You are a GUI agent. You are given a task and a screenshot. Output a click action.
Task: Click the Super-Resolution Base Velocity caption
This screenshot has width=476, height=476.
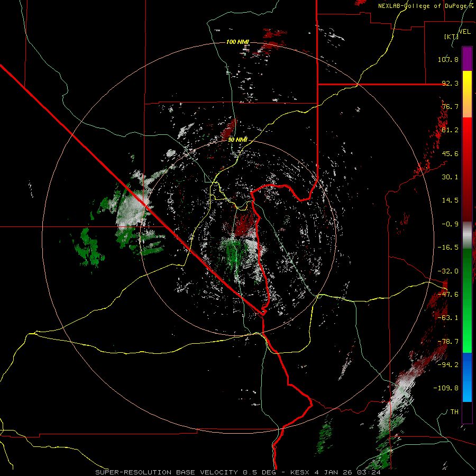(237, 472)
